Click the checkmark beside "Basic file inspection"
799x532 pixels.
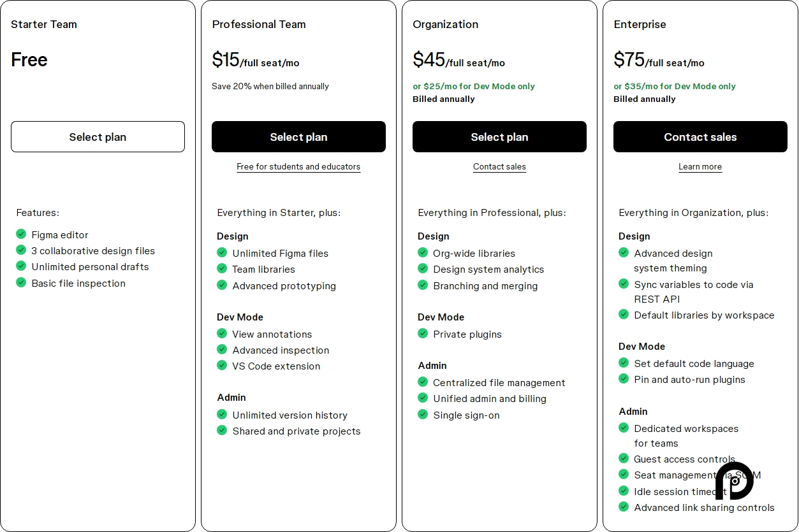coord(20,283)
